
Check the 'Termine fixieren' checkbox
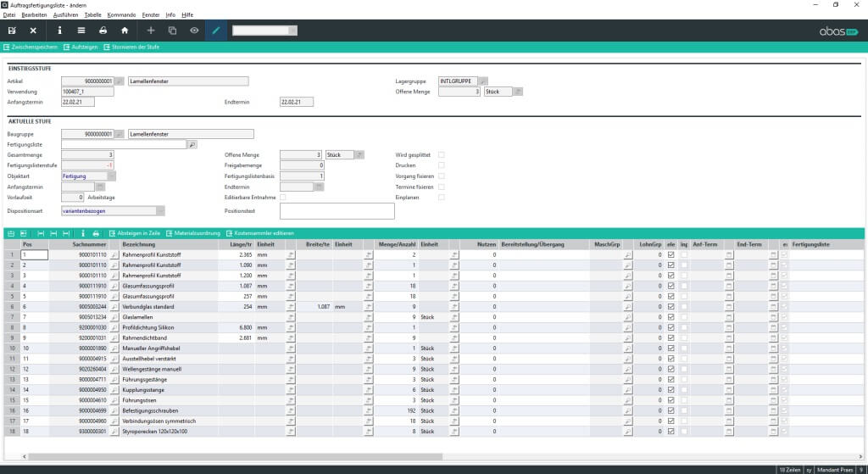[441, 187]
